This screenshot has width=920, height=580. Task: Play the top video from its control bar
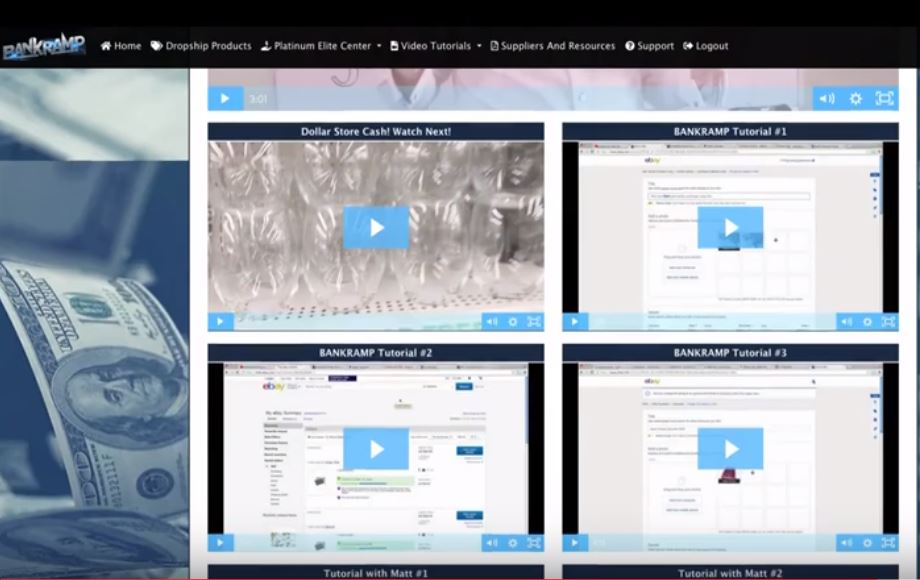click(225, 99)
